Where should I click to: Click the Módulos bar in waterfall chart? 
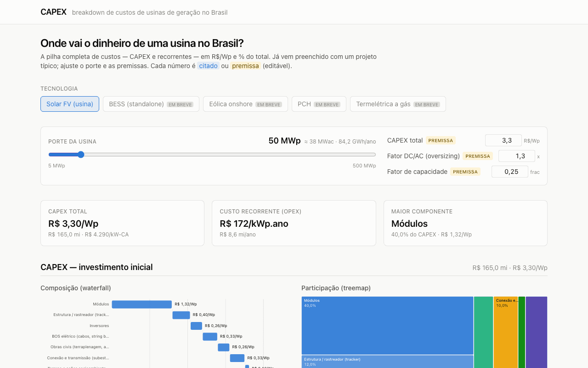tap(142, 304)
